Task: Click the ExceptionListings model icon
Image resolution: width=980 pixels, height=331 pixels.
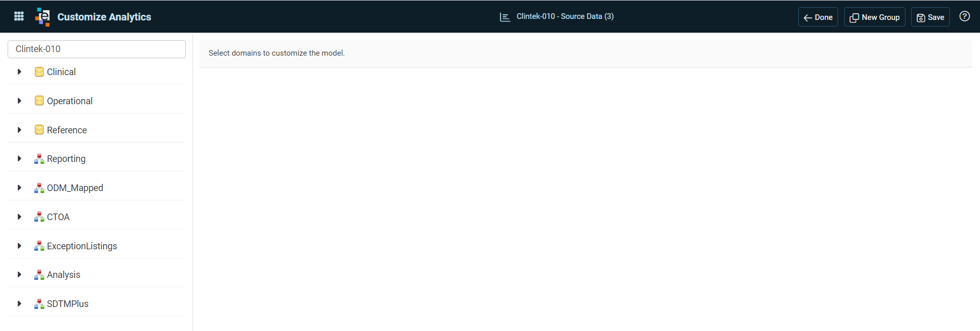Action: point(39,246)
